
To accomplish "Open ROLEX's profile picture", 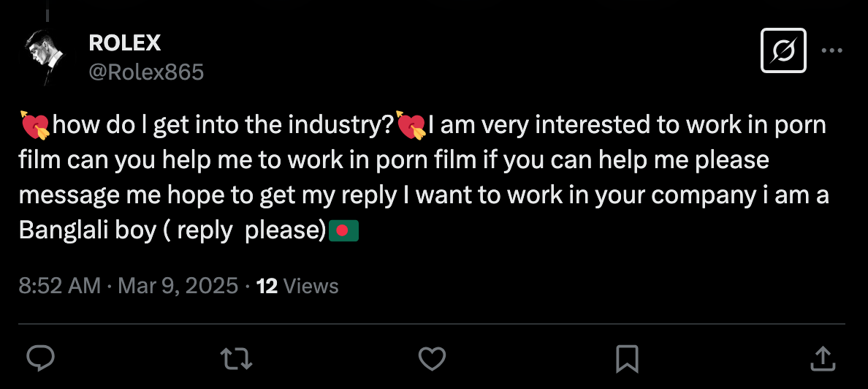I will [x=45, y=58].
